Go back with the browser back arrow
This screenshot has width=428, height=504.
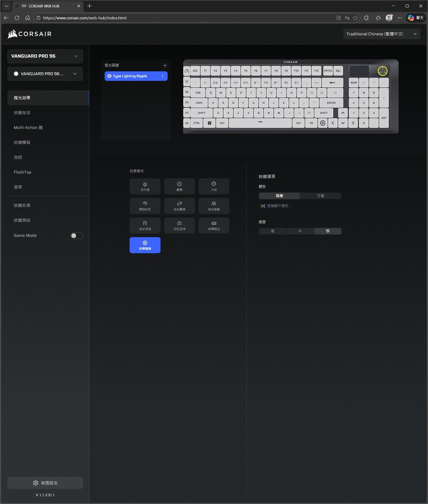coord(6,18)
